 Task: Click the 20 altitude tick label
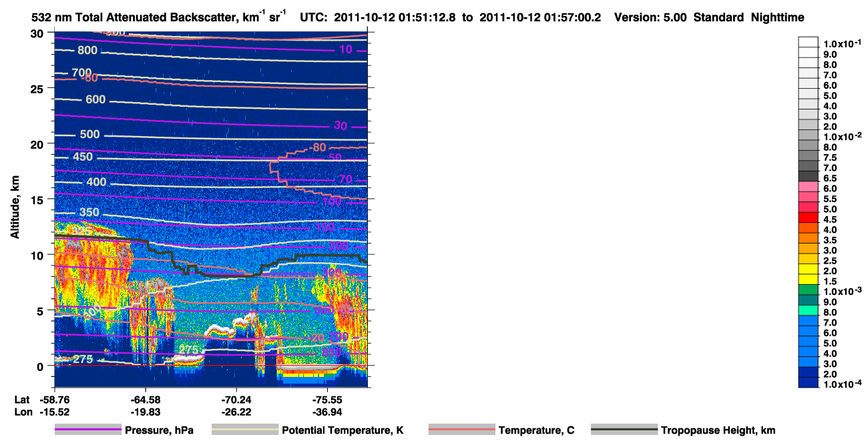[38, 143]
